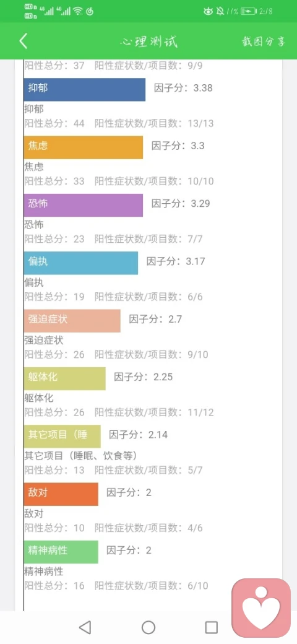297x644 pixels.
Task: Select the 躯体化 bar
Action: tap(64, 379)
